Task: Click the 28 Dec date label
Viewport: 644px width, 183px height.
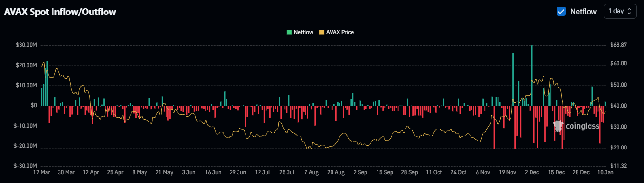Action: (x=580, y=172)
